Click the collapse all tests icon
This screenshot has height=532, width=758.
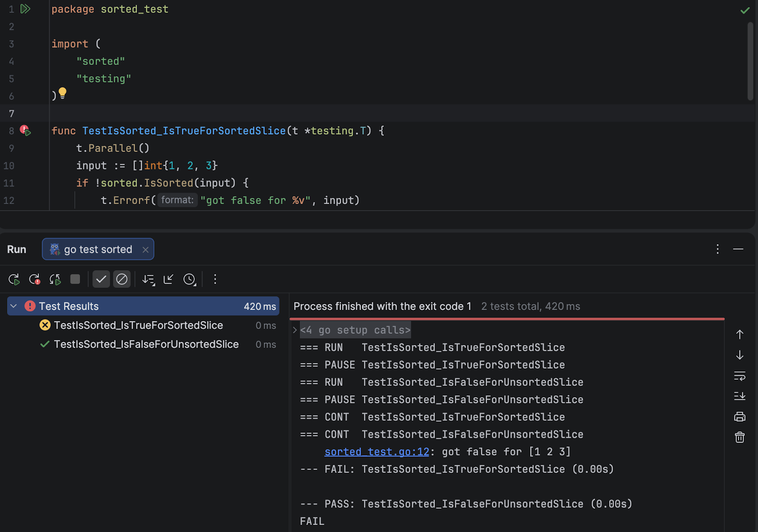pyautogui.click(x=169, y=280)
